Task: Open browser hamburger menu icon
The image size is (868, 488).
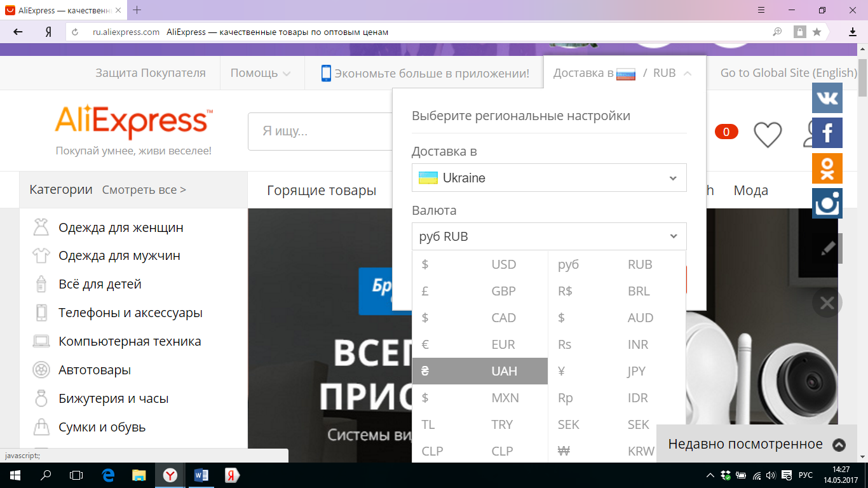Action: tap(762, 10)
